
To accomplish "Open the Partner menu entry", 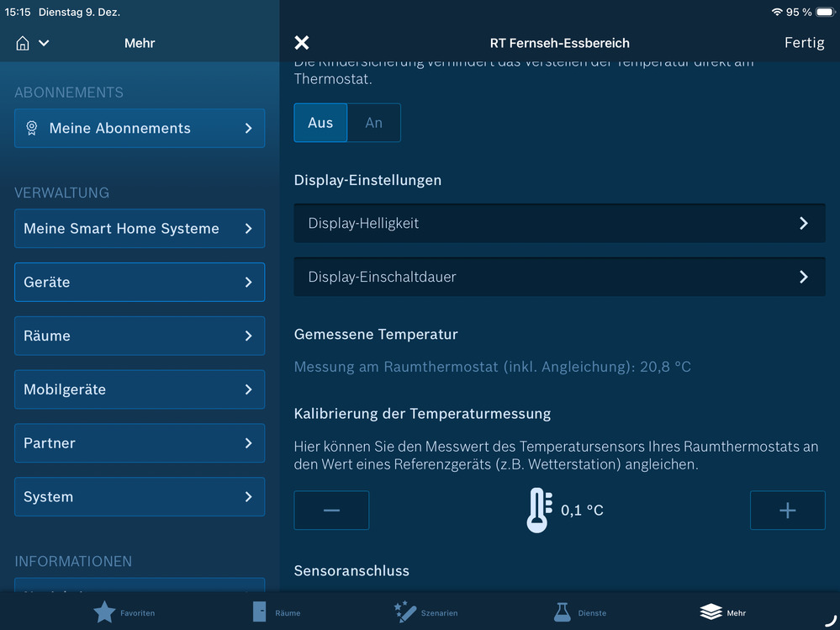I will [x=140, y=443].
